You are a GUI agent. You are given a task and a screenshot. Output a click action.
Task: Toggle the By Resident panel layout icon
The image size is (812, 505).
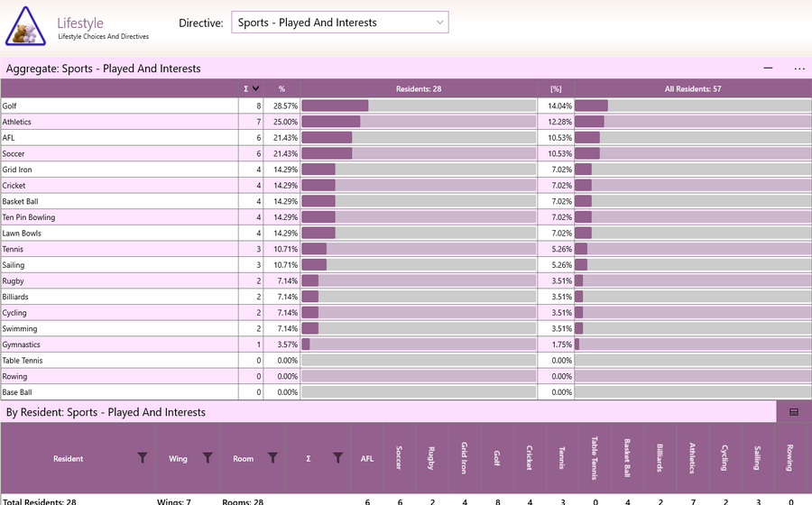[x=794, y=412]
